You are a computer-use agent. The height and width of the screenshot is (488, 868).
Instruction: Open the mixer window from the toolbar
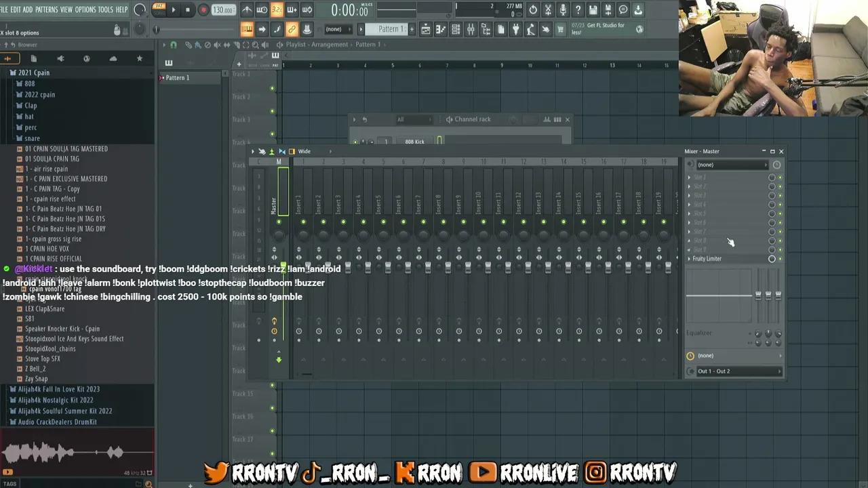click(x=471, y=29)
